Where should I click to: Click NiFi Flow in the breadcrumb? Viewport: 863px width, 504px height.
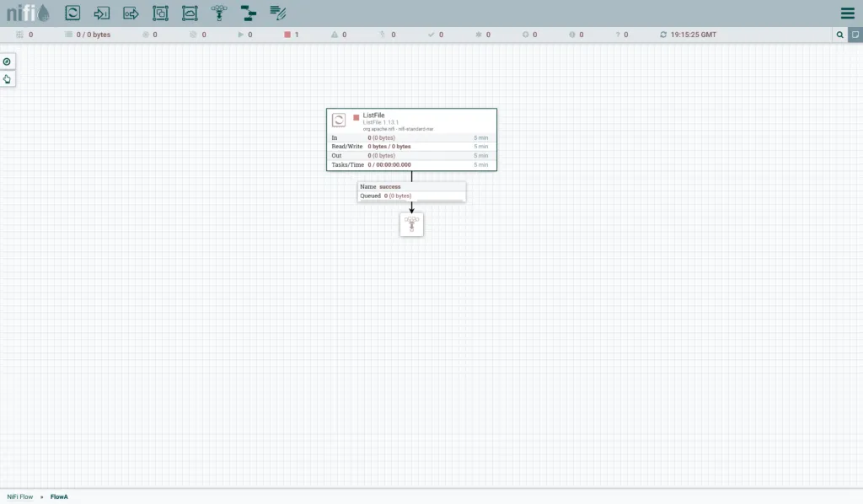(x=20, y=497)
